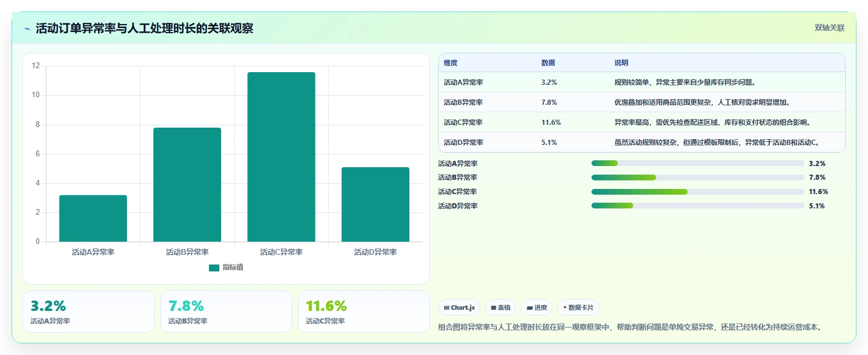The height and width of the screenshot is (355, 868).
Task: Click the 活动A异常率 bar in the chart
Action: tap(93, 218)
